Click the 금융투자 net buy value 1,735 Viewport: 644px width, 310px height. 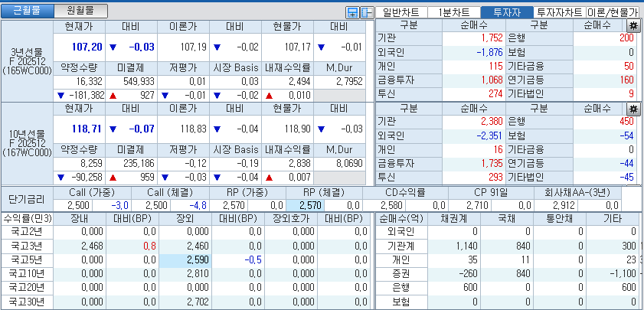click(x=493, y=163)
